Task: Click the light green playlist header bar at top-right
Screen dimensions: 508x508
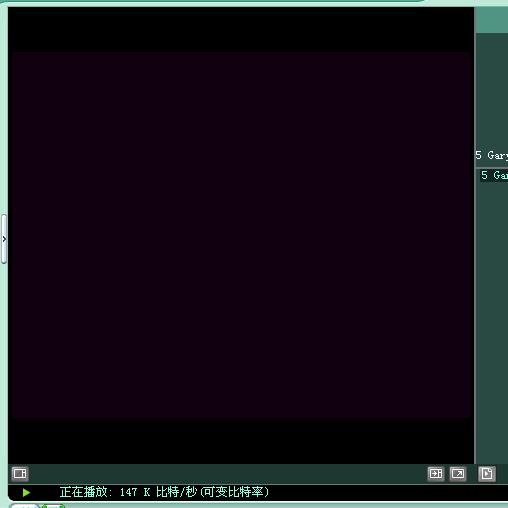Action: coord(492,20)
